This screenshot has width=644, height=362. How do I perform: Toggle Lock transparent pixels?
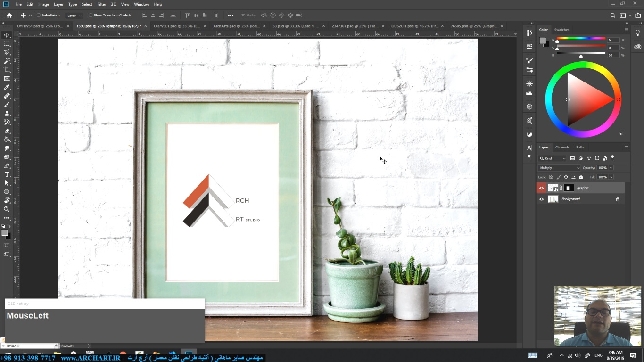pos(551,177)
